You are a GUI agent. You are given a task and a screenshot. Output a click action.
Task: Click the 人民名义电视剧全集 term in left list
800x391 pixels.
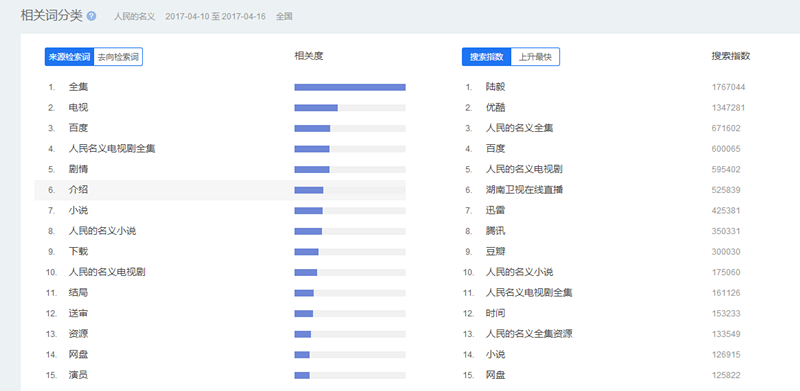coord(112,149)
